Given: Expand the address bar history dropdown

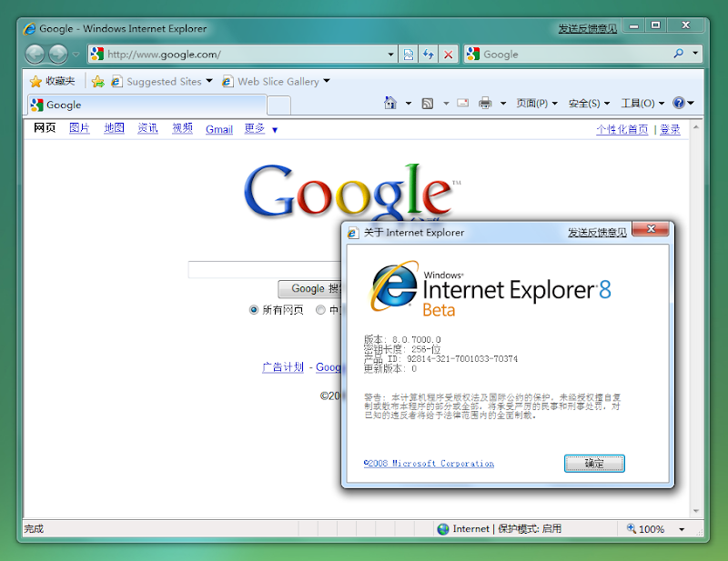Looking at the screenshot, I should pos(391,55).
